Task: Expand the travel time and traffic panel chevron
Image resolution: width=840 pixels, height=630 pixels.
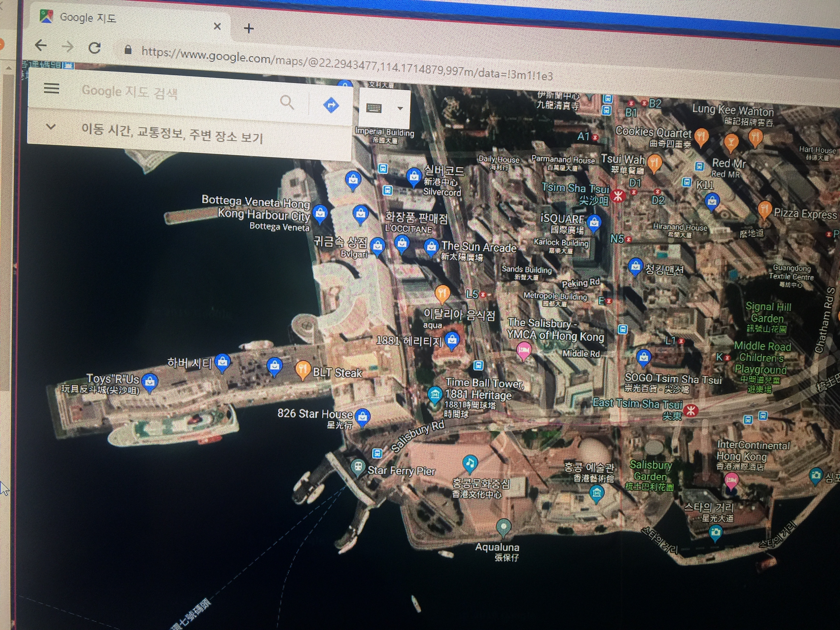Action: click(50, 126)
